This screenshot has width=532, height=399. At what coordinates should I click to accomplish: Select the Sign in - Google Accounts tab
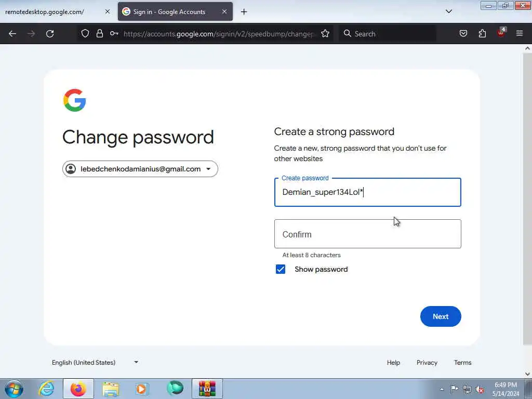175,11
